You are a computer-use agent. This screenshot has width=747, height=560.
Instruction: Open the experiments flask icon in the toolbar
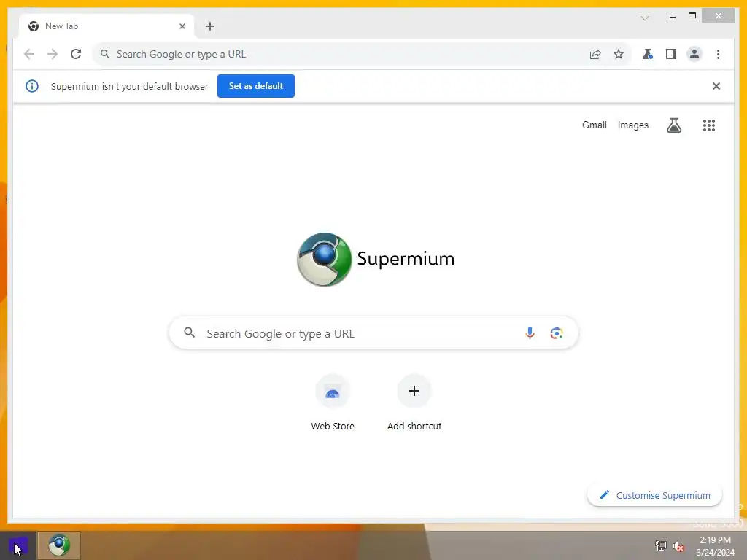[x=648, y=54]
